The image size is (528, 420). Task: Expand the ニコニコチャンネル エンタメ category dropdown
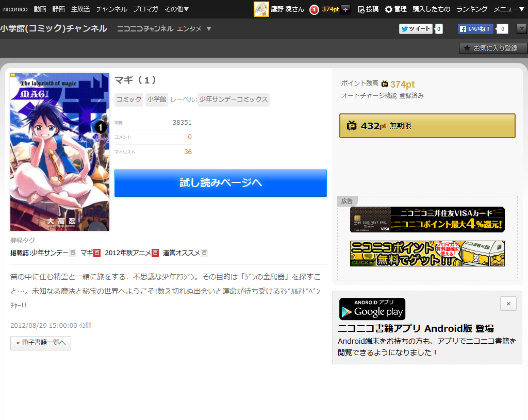point(209,29)
